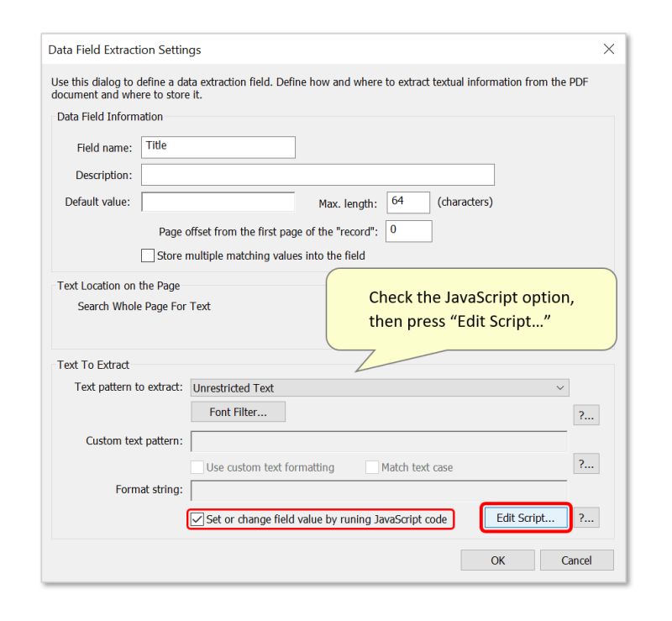Screen dimensions: 672x621
Task: Open the Font Filter dialog
Action: coord(239,412)
